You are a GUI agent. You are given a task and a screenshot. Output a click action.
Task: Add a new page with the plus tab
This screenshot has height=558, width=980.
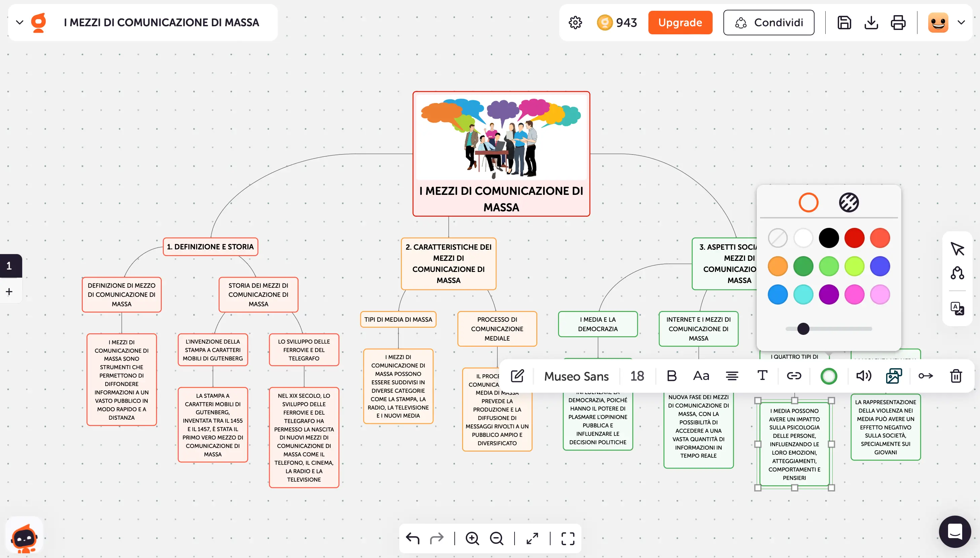tap(9, 292)
